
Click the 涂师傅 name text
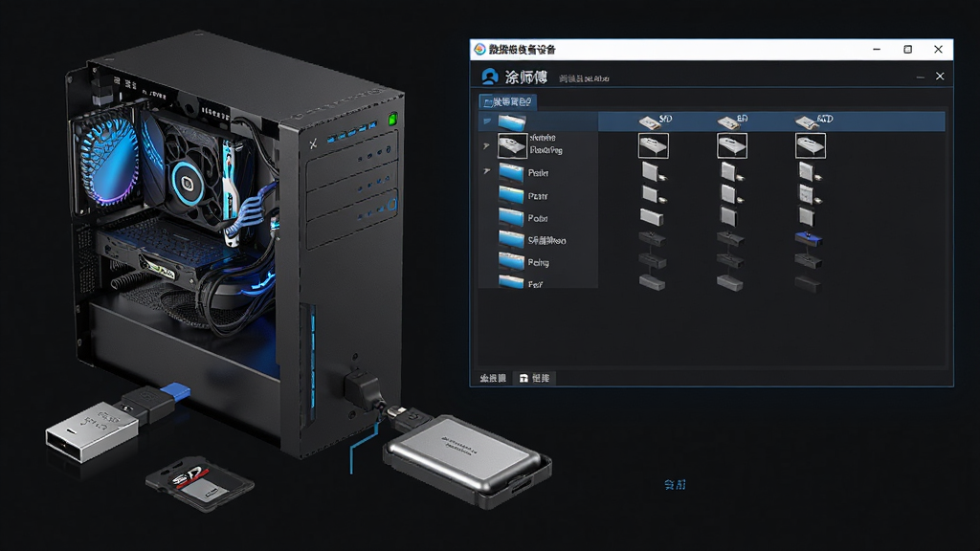526,77
